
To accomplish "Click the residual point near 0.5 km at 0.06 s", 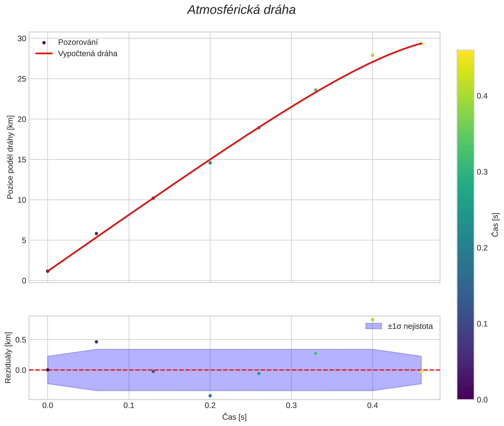I will pyautogui.click(x=96, y=342).
